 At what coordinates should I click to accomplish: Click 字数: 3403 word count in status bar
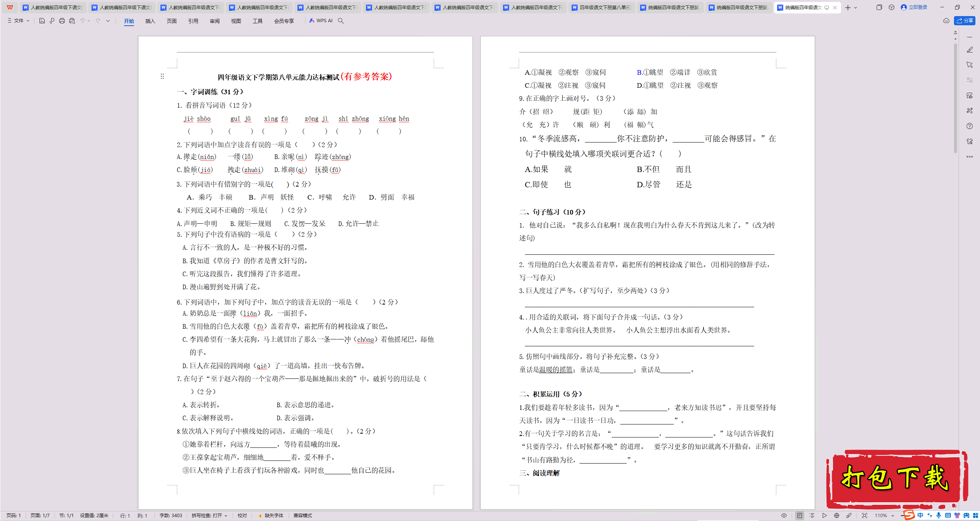tap(171, 516)
